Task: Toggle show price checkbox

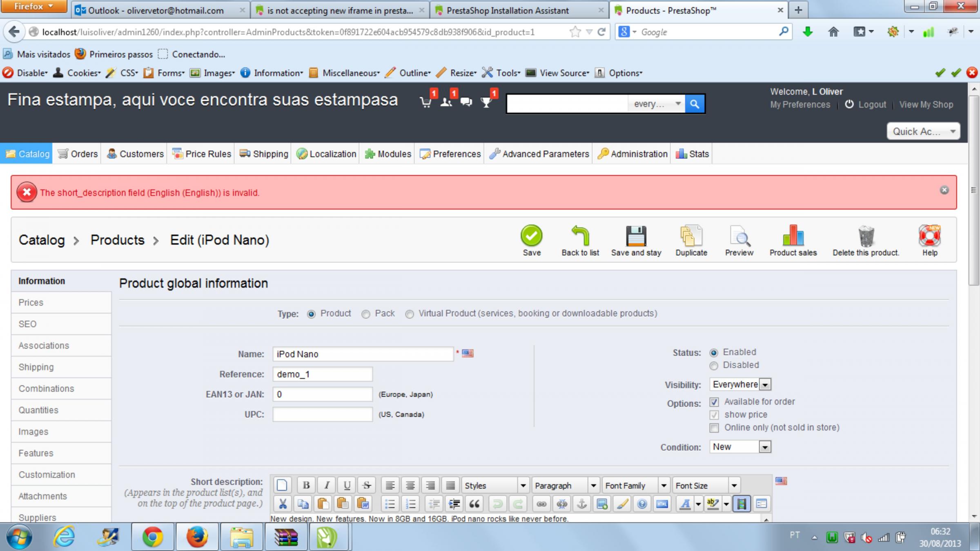Action: 714,415
